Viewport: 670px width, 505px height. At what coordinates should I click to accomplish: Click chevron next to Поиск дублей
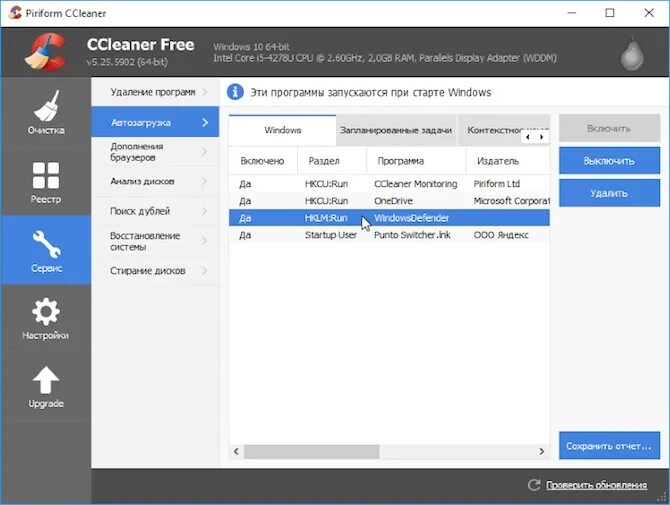[205, 211]
